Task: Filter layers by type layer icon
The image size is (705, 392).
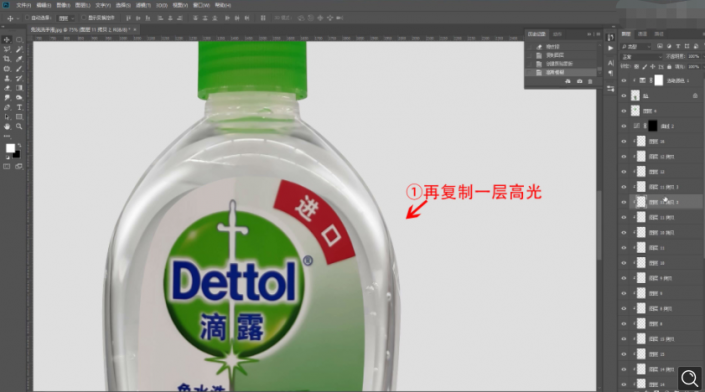Action: [678, 46]
